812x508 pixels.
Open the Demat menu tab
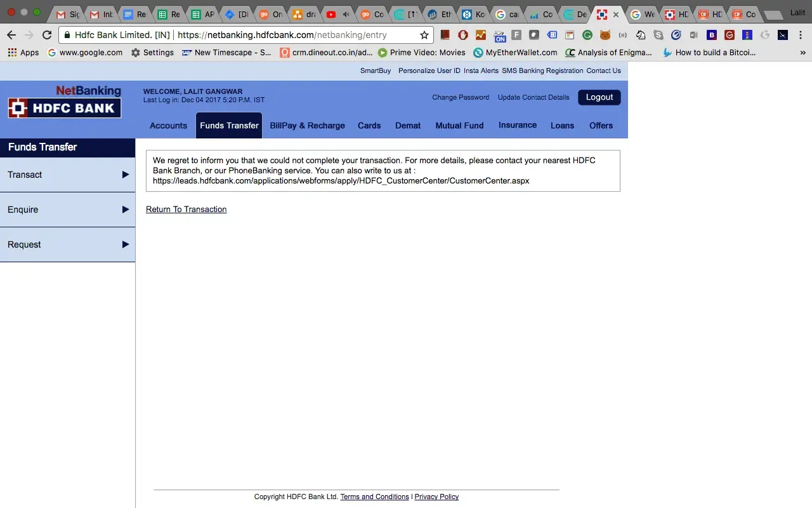408,126
